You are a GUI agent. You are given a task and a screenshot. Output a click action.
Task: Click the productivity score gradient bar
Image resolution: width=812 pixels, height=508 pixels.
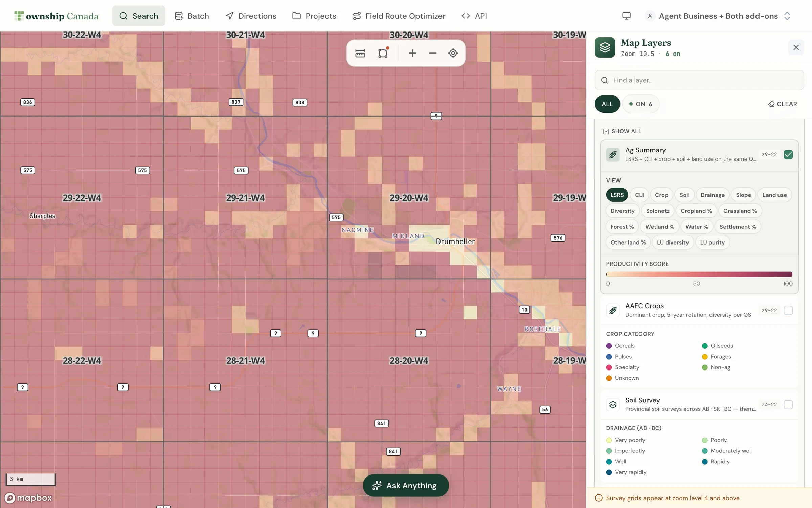(x=699, y=274)
